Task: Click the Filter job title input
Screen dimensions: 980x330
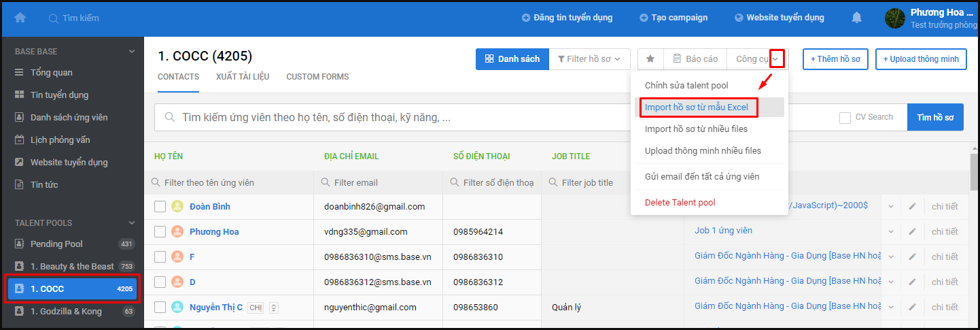Action: (x=612, y=183)
